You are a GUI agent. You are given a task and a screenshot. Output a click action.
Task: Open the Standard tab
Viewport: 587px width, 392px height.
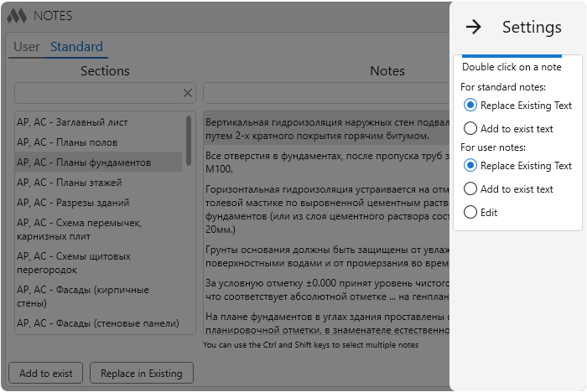pyautogui.click(x=76, y=47)
